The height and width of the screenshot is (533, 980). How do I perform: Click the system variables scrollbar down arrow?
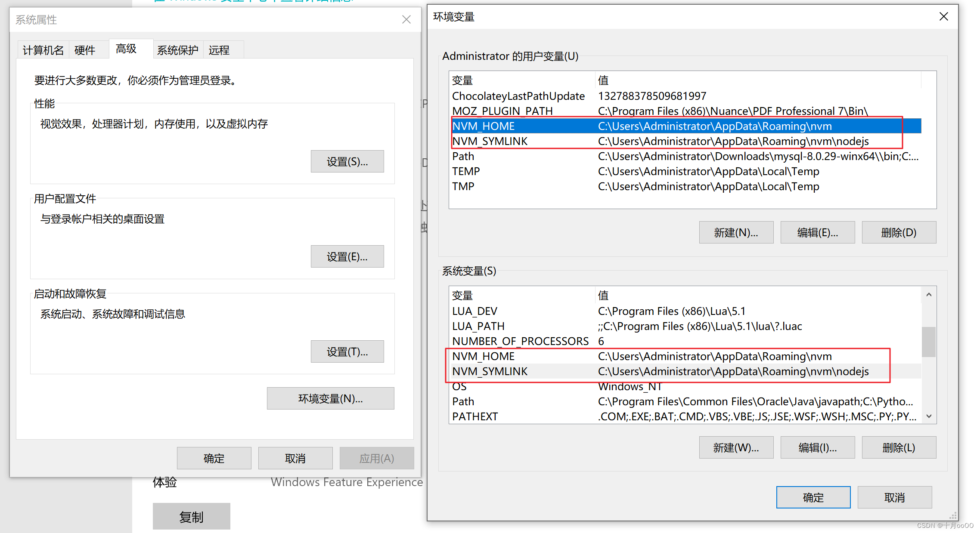point(929,416)
